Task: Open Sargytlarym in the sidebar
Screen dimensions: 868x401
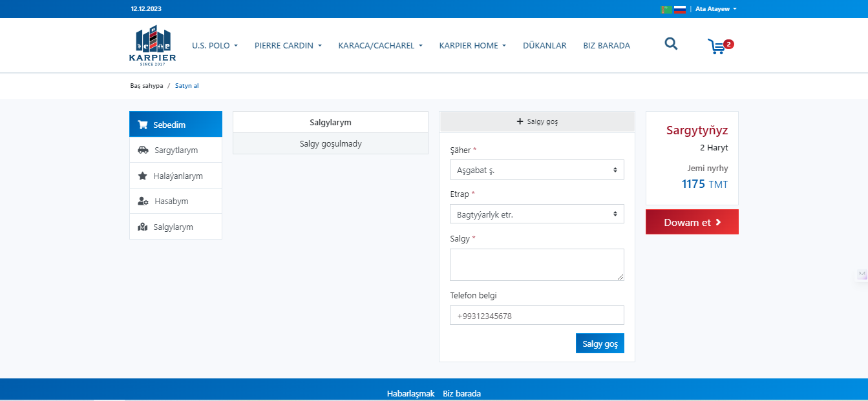Action: coord(176,150)
